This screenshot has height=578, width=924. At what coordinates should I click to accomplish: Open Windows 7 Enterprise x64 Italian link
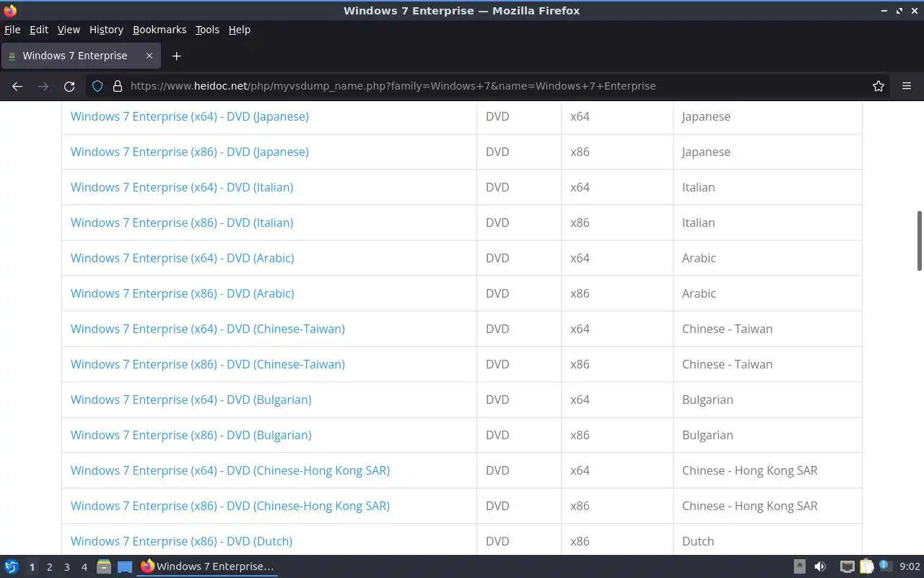[182, 187]
